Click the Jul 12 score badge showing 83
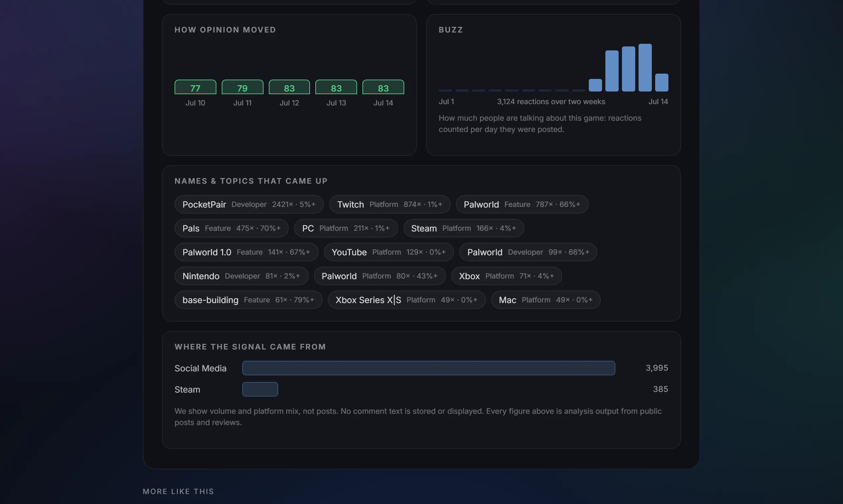This screenshot has width=843, height=504. pyautogui.click(x=289, y=87)
